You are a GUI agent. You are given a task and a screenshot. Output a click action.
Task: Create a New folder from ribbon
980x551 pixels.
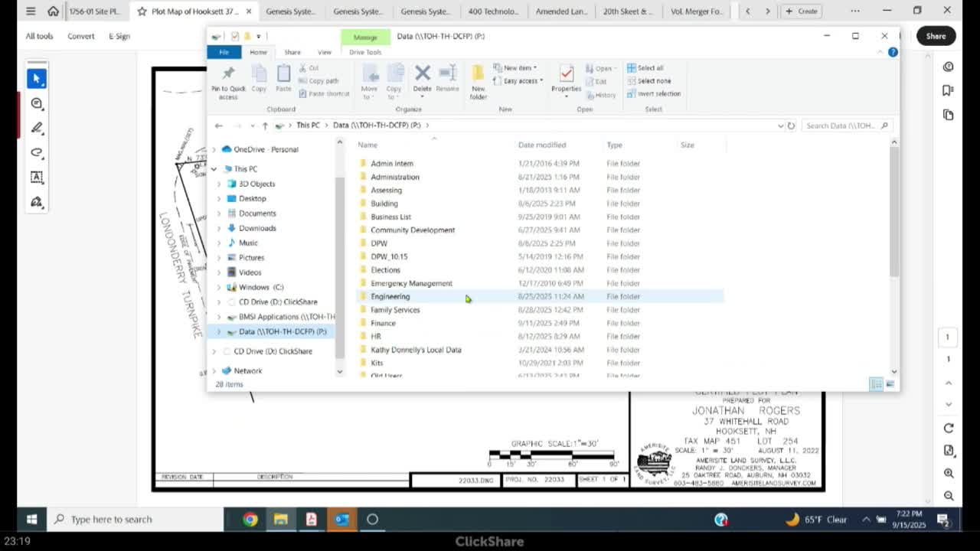tap(478, 80)
